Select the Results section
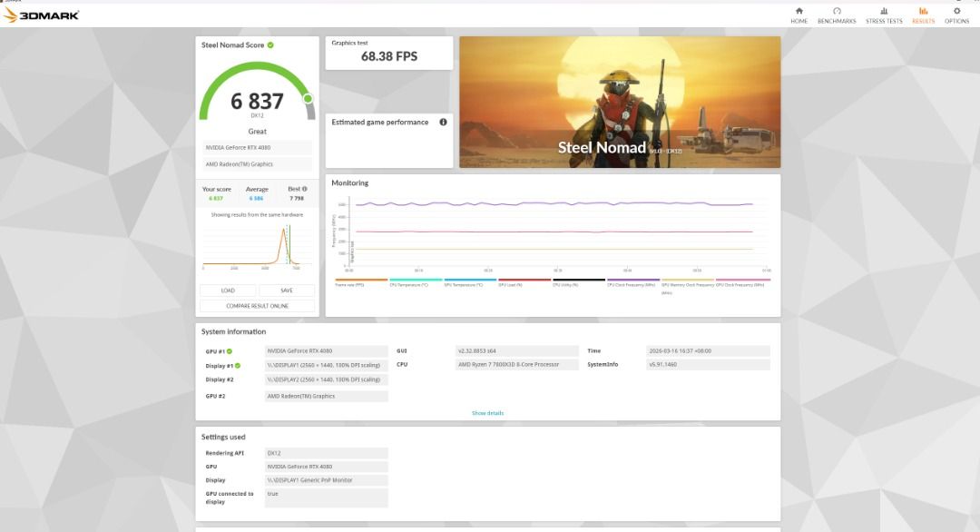Screen dimensions: 980x532 tap(923, 15)
